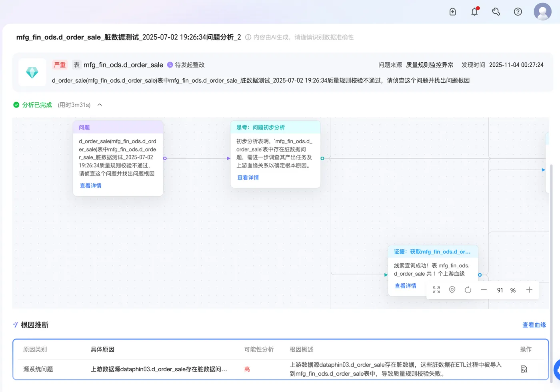Click the output port of the 证据 node
560x392 pixels.
pyautogui.click(x=480, y=275)
